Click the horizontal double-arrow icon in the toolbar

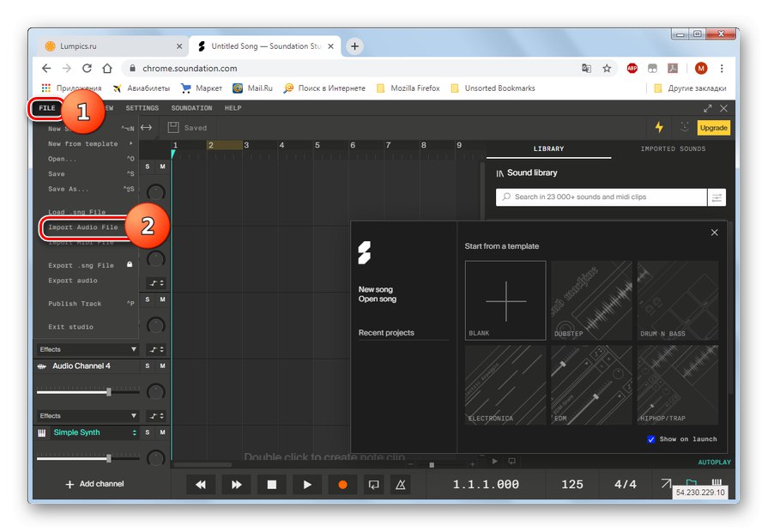point(146,127)
